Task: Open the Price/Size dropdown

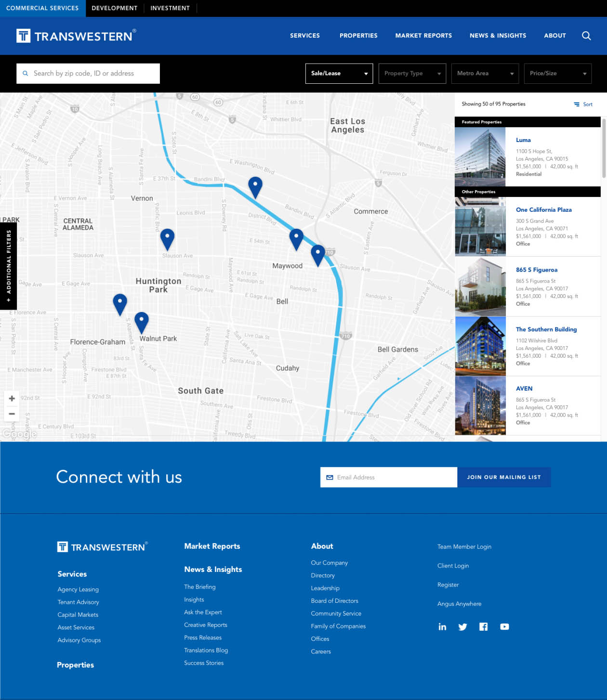Action: point(558,74)
